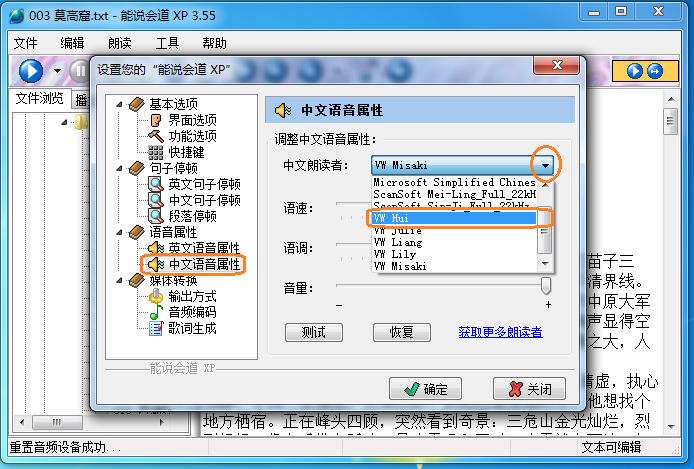The image size is (694, 469).
Task: Click the 关闭 button in dialog
Action: [529, 389]
